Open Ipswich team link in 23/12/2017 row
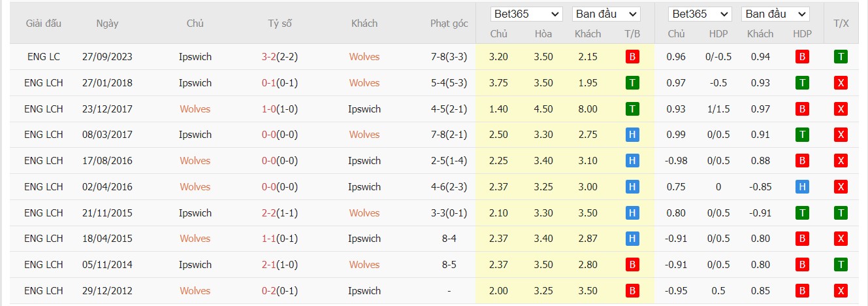The height and width of the screenshot is (306, 868). click(x=364, y=109)
